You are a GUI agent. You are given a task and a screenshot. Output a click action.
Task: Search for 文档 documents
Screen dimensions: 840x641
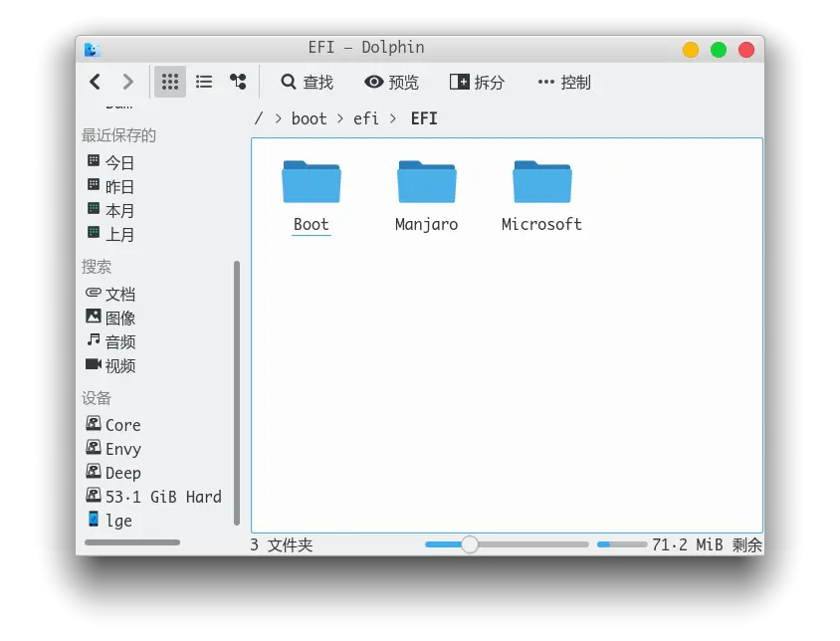pyautogui.click(x=120, y=294)
